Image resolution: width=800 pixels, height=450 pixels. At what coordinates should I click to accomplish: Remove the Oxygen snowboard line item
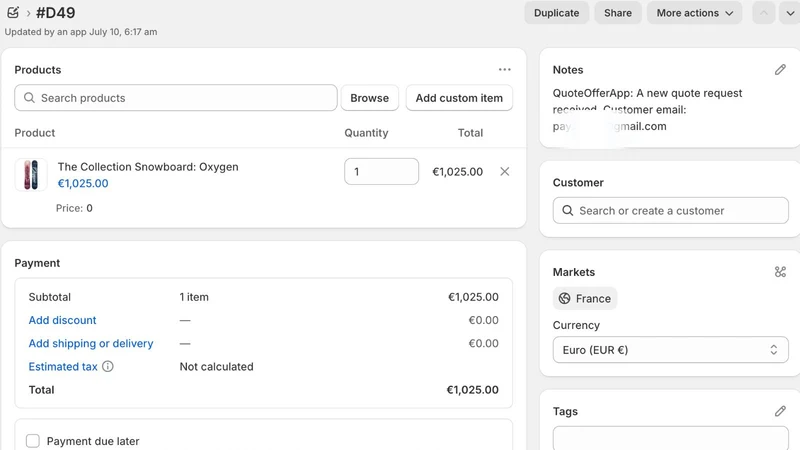coord(505,171)
